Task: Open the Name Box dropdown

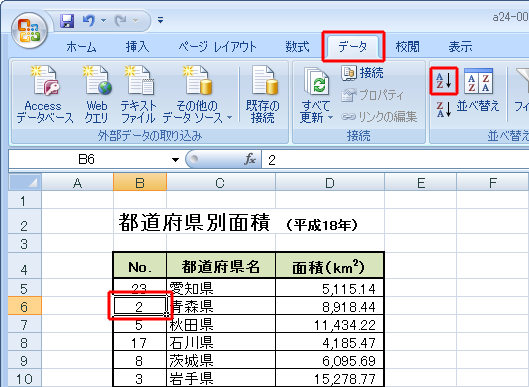Action: (x=175, y=160)
